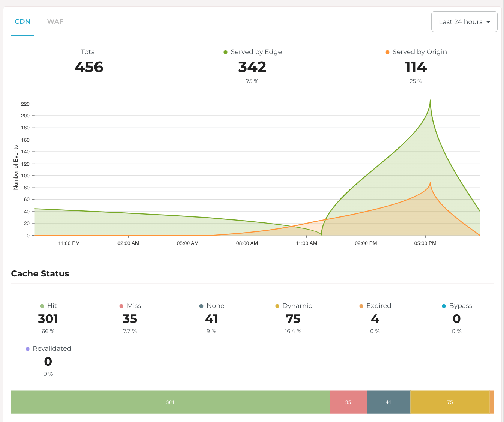Toggle the Served by Origin legend dot
This screenshot has height=422, width=504.
click(x=387, y=52)
